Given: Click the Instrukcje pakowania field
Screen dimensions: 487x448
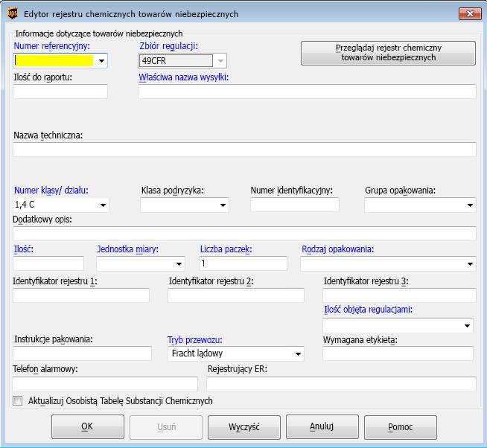Looking at the screenshot, I should tap(83, 353).
